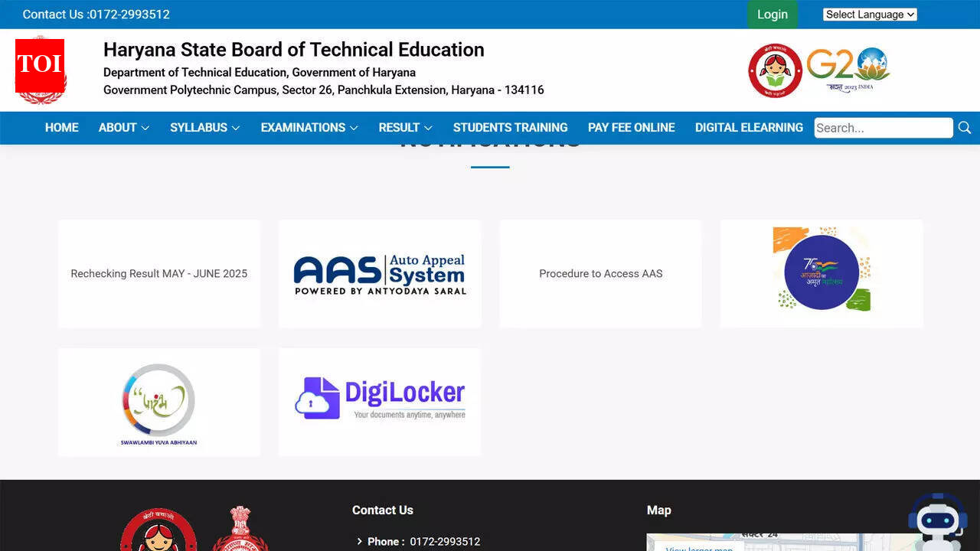Expand the RESULT navigation dropdown

point(405,128)
